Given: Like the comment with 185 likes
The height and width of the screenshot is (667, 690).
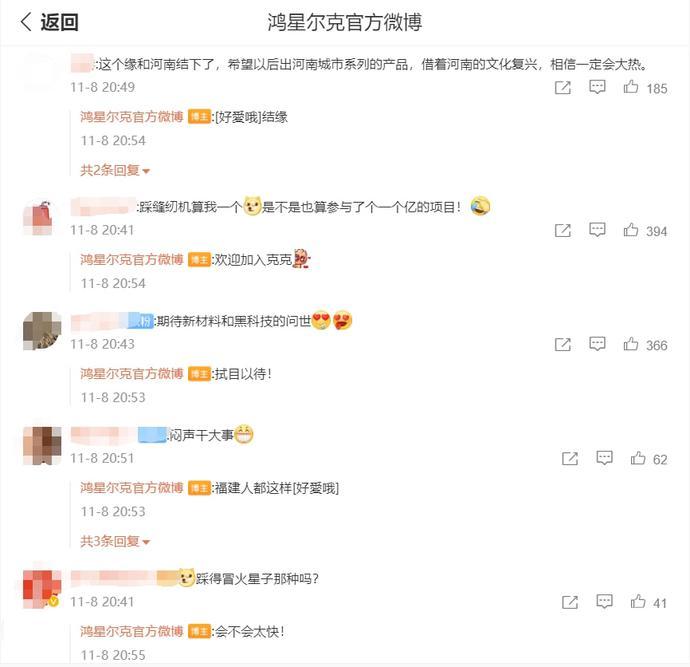Looking at the screenshot, I should [x=631, y=87].
